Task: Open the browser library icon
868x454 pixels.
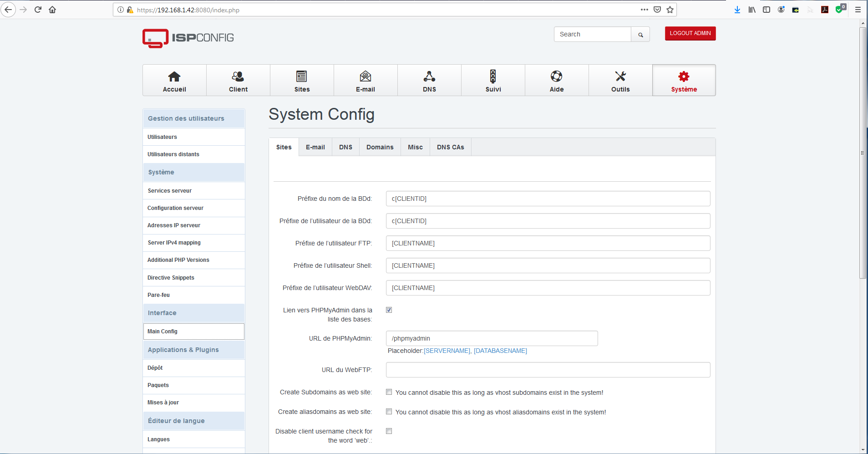Action: point(752,10)
